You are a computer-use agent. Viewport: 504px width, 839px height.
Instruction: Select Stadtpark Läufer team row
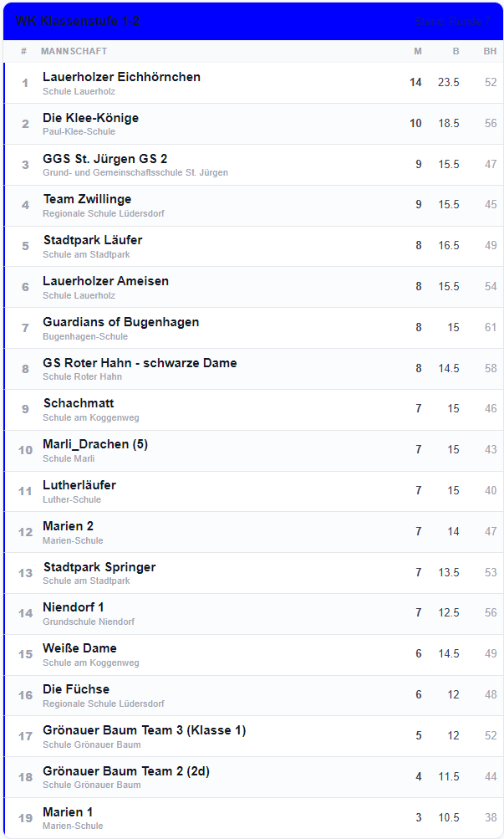click(x=92, y=240)
